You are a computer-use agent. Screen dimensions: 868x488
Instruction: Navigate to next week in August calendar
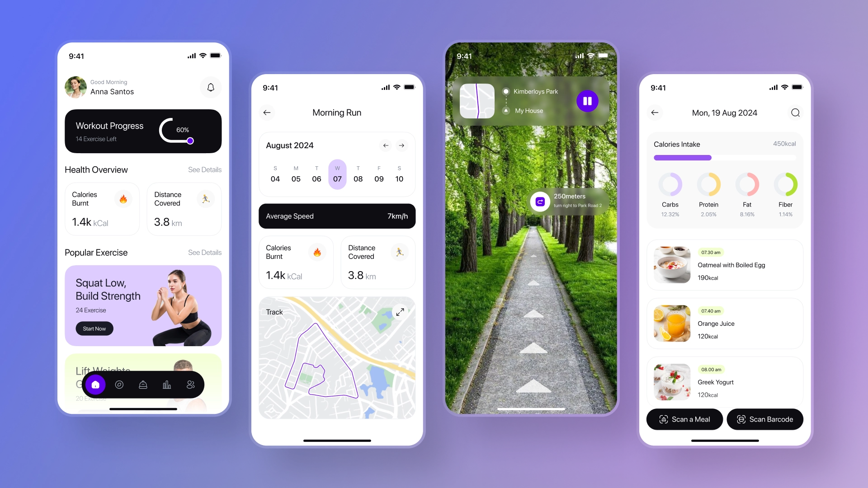click(402, 145)
